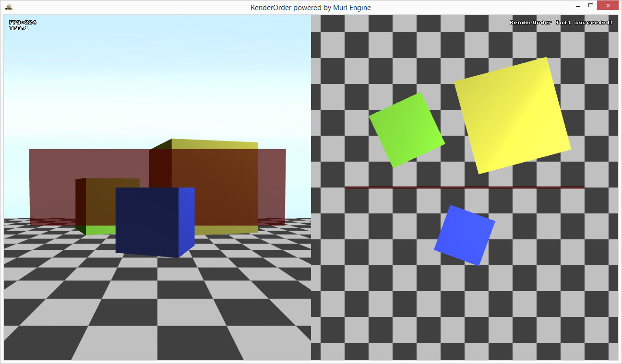Image resolution: width=622 pixels, height=364 pixels.
Task: Click the app icon in the title bar
Action: [9, 7]
